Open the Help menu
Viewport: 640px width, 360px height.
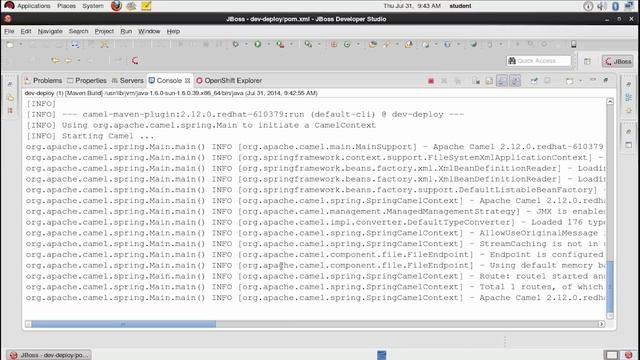tap(173, 31)
